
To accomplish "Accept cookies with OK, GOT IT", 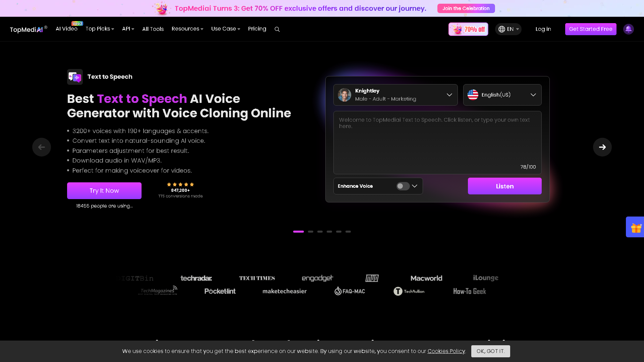I will (490, 351).
